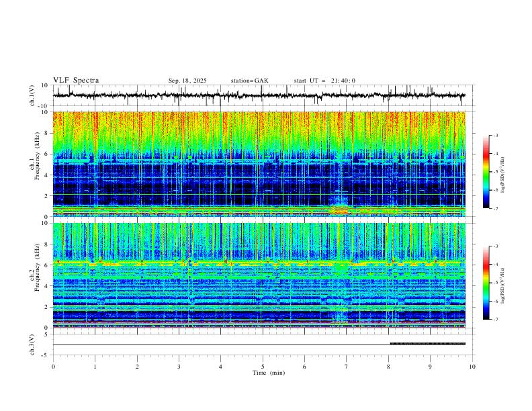Click the thick black ch.3 signal segment
The image size is (532, 411).
(x=427, y=344)
